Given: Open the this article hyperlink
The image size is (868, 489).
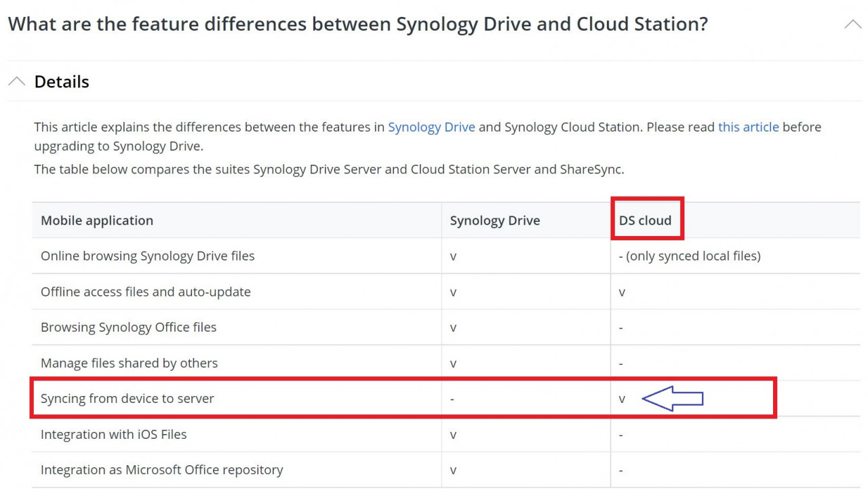Looking at the screenshot, I should (x=748, y=127).
